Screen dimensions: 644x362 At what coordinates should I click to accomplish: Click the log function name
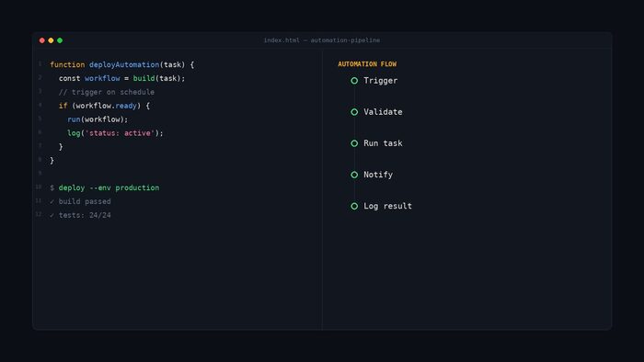pos(74,133)
